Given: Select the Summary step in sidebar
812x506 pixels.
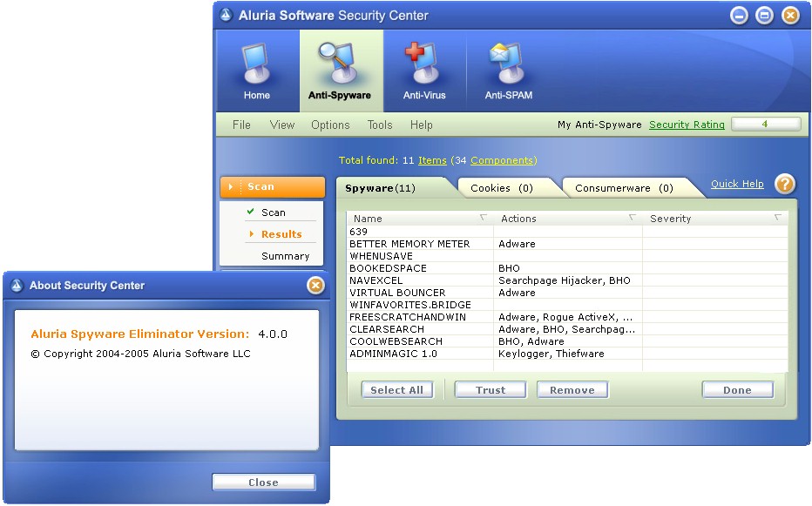Looking at the screenshot, I should [x=286, y=256].
